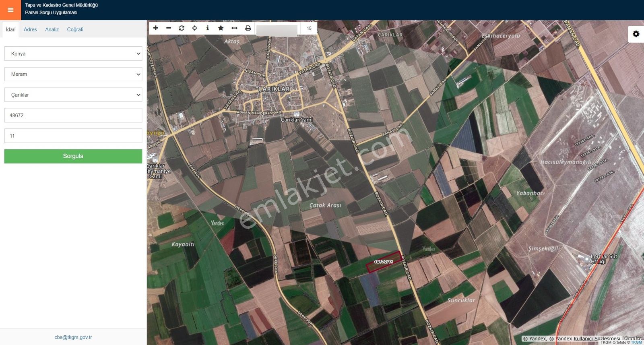The width and height of the screenshot is (644, 345).
Task: Open the cbs@tkgm.gov.tr email link
Action: [73, 337]
